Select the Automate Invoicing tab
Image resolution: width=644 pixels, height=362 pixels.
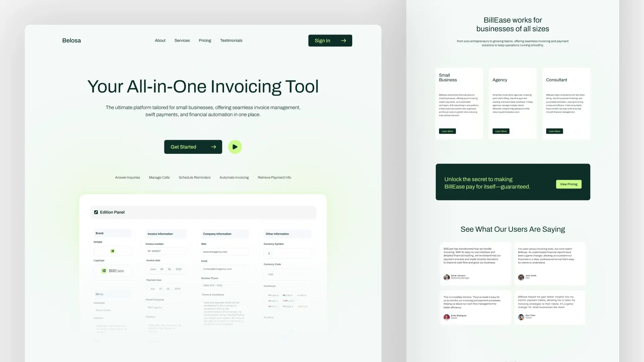[234, 178]
